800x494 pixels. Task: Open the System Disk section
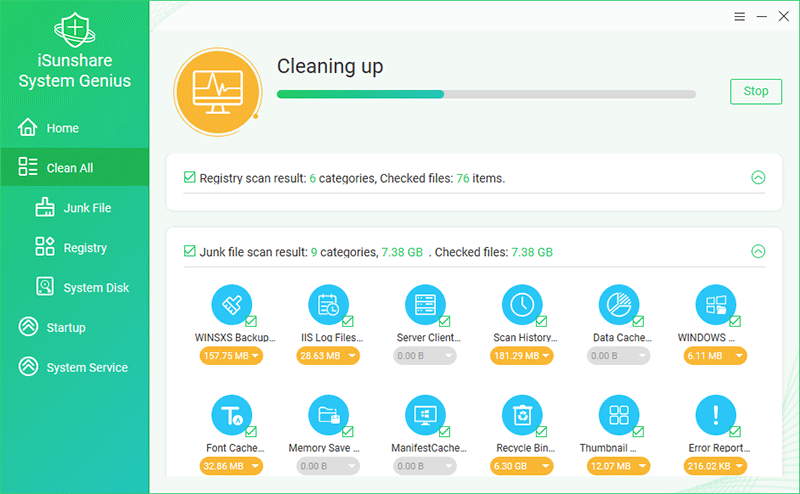tap(74, 287)
